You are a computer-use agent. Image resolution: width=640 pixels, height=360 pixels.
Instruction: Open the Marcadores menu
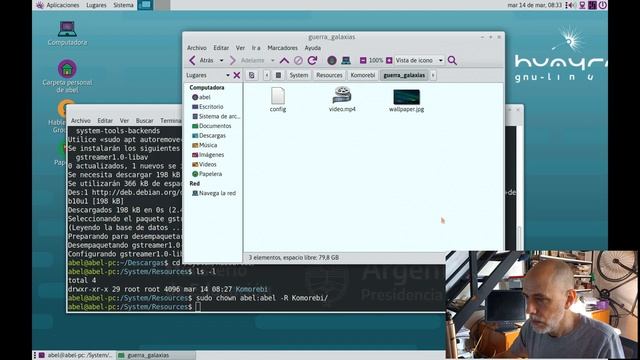pos(282,48)
